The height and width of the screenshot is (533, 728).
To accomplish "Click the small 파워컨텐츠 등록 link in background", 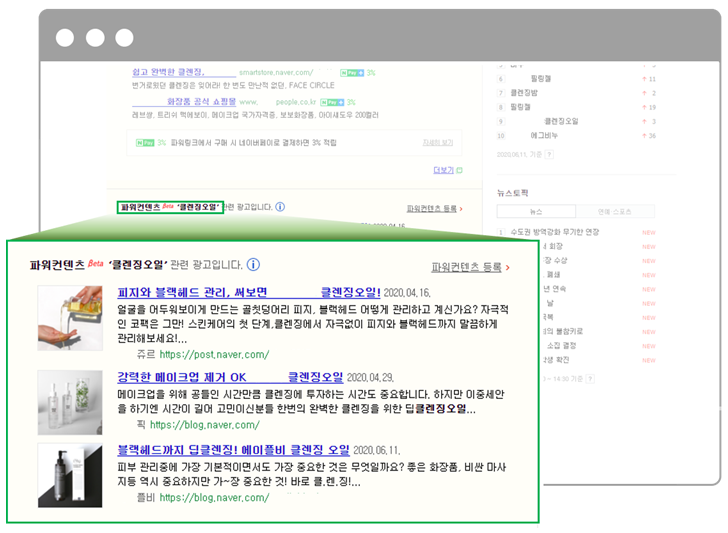I will click(x=432, y=208).
